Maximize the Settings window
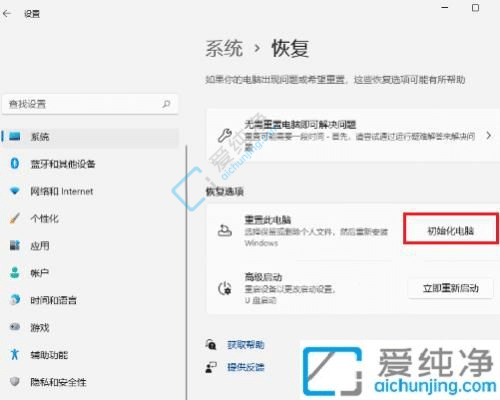 pos(476,8)
